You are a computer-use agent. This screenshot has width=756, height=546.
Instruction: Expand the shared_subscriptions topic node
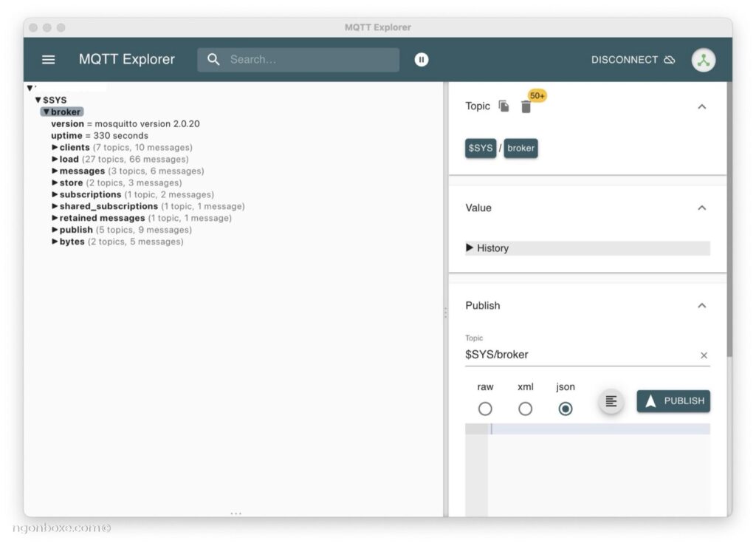pyautogui.click(x=55, y=206)
